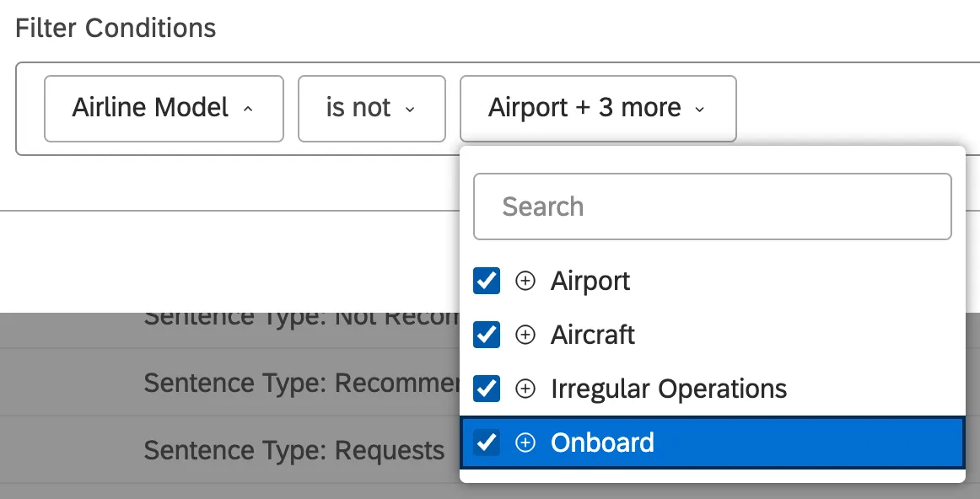980x499 pixels.
Task: Uncheck the Airport checkbox
Action: [486, 281]
